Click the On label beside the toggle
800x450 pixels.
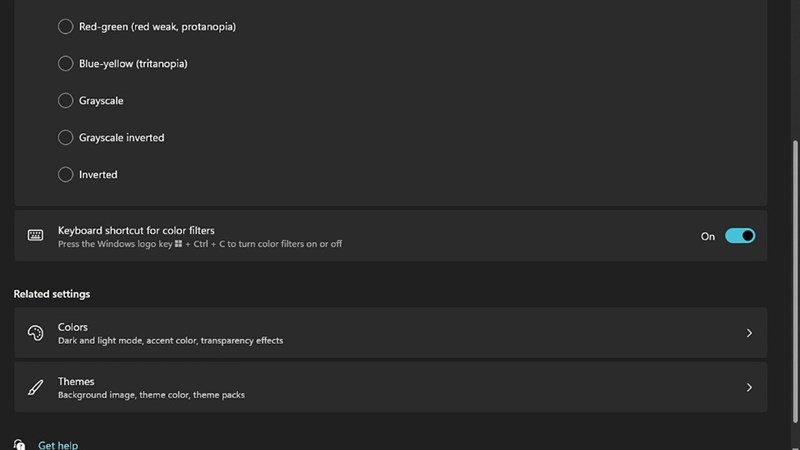pyautogui.click(x=708, y=237)
